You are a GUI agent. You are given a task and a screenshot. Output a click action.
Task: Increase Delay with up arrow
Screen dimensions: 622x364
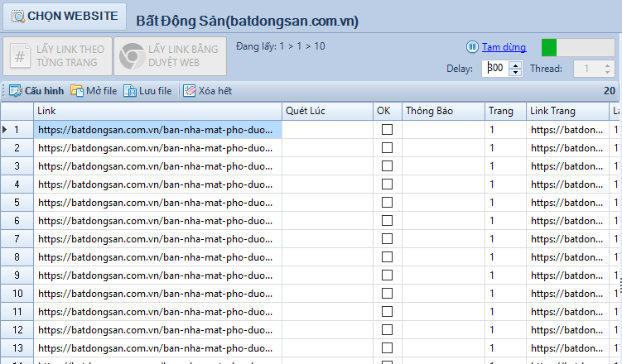tap(515, 65)
